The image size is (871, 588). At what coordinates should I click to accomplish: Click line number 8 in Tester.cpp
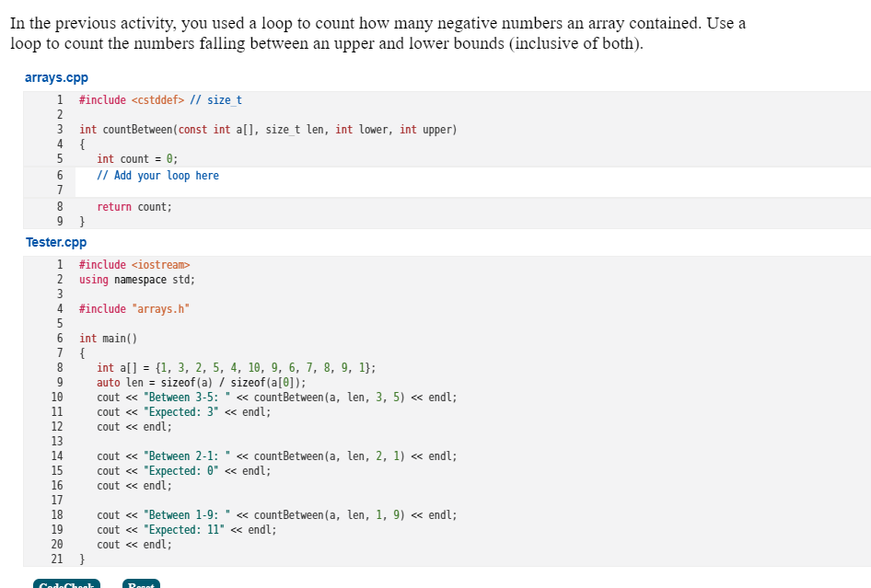[60, 367]
